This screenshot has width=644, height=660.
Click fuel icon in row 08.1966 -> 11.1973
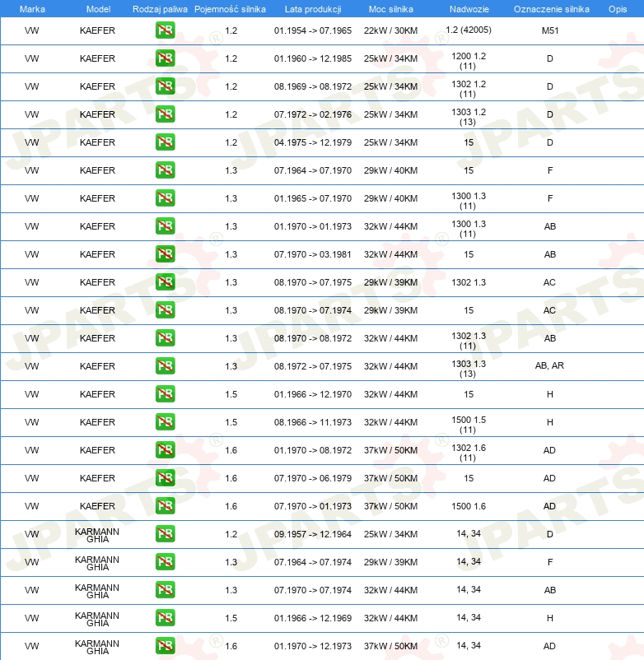165,422
